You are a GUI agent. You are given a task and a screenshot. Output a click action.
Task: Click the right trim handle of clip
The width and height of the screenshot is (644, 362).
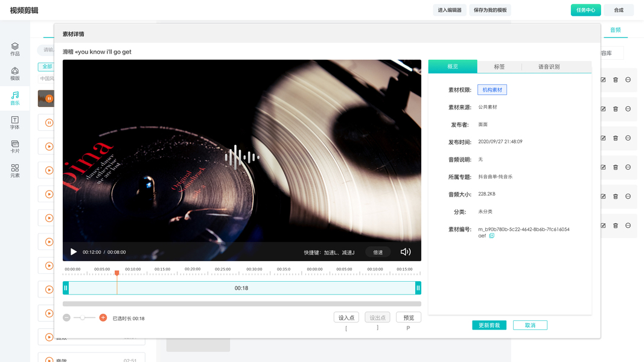418,288
